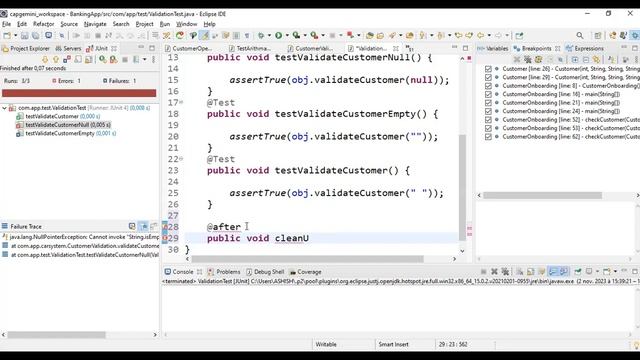Uncheck CustomerOnboarding line 16 breakpoint checkbox
Screen dimensions: 640x360
[x=488, y=94]
